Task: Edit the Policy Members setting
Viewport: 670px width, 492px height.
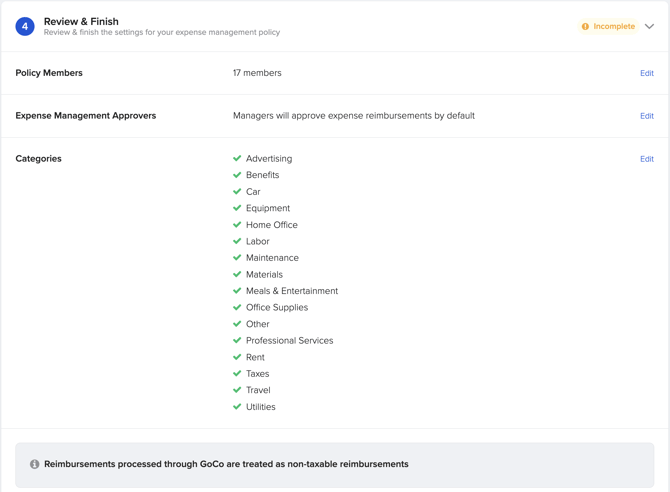Action: pos(646,73)
